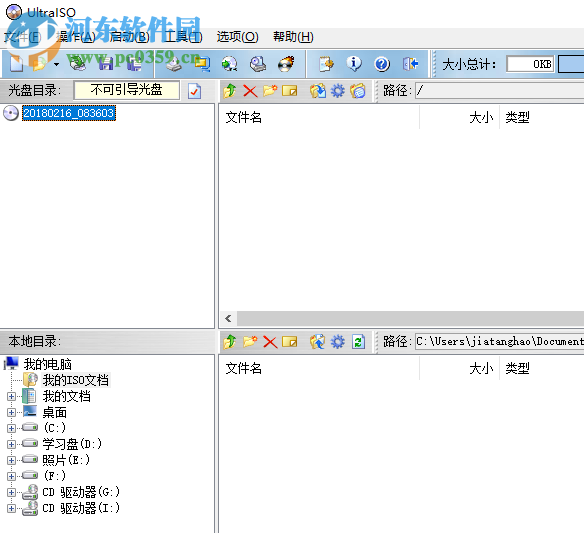Click disc label icon at end of image toolbar
This screenshot has height=533, width=584.
point(358,91)
